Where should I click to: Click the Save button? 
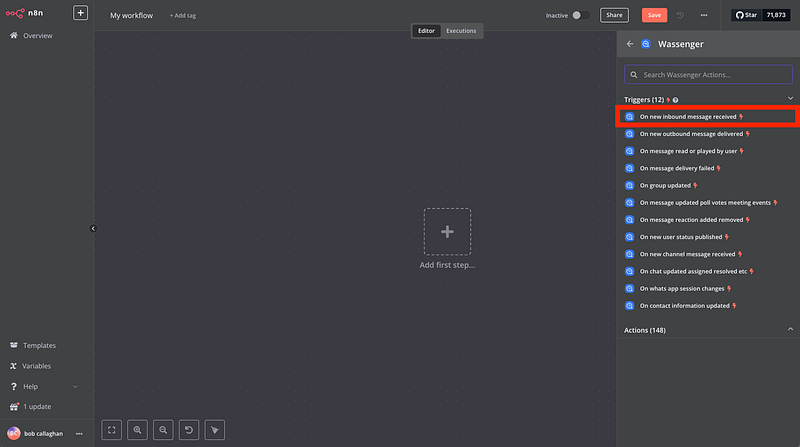click(x=654, y=15)
